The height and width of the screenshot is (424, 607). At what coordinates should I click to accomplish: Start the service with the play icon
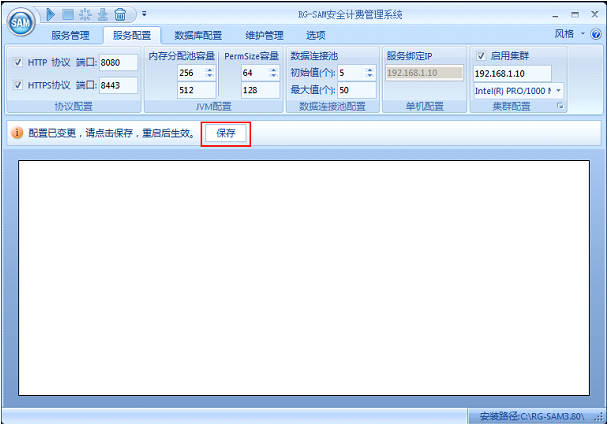point(51,14)
